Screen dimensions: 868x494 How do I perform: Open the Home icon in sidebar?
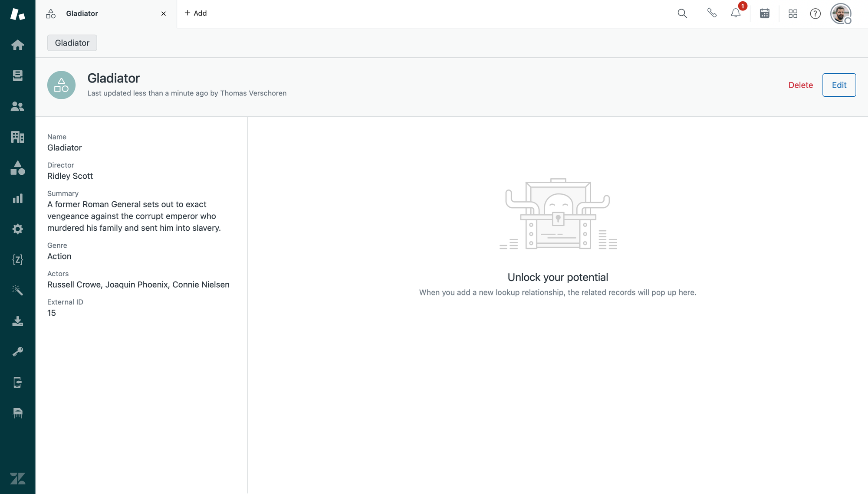[17, 45]
